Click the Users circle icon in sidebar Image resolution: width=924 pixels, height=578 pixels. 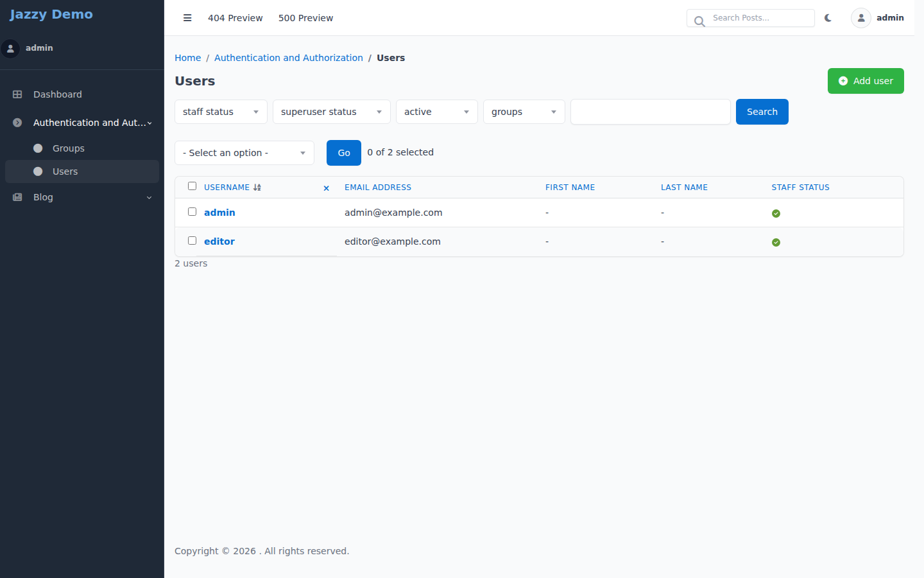pyautogui.click(x=38, y=171)
